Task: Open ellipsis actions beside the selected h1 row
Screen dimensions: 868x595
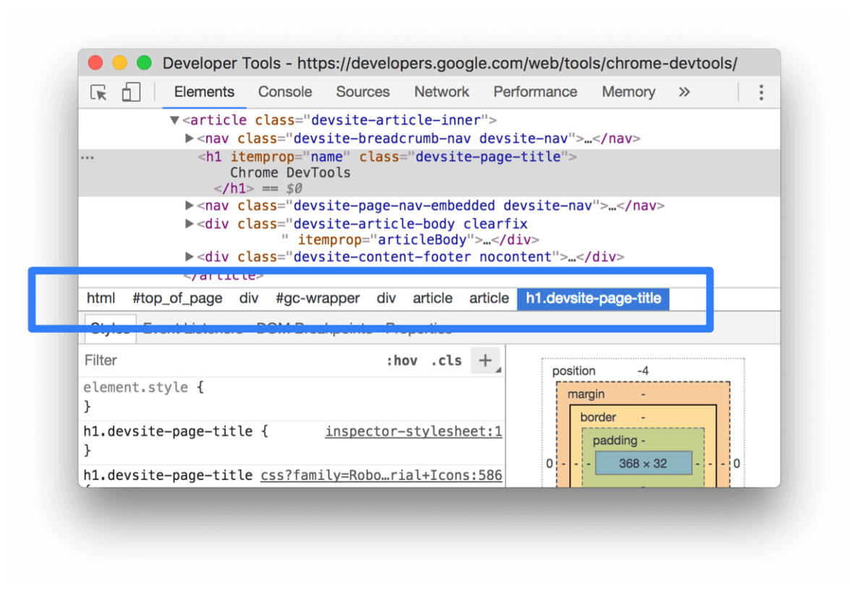Action: pyautogui.click(x=88, y=158)
